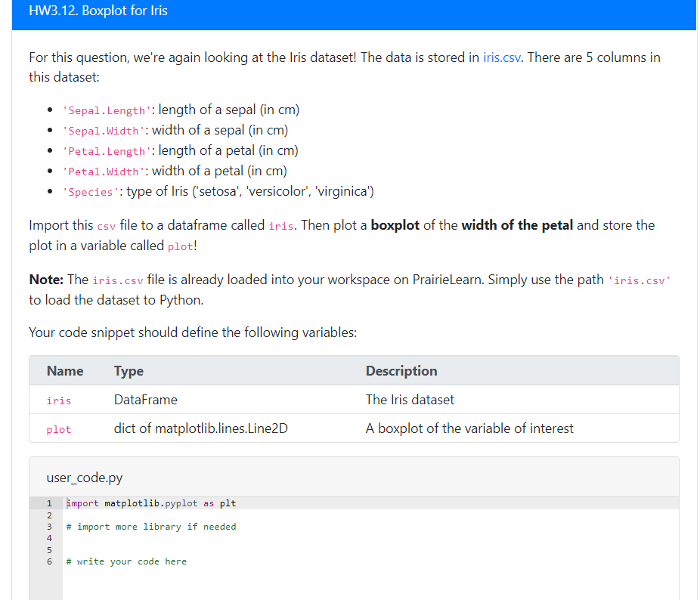Open the iris.csv download link
This screenshot has height=600, width=700.
click(x=501, y=57)
